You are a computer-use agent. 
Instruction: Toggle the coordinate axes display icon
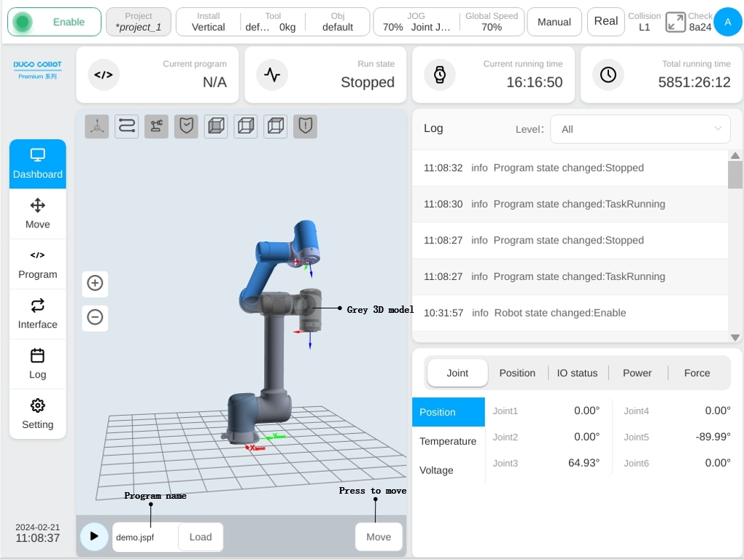coord(97,127)
